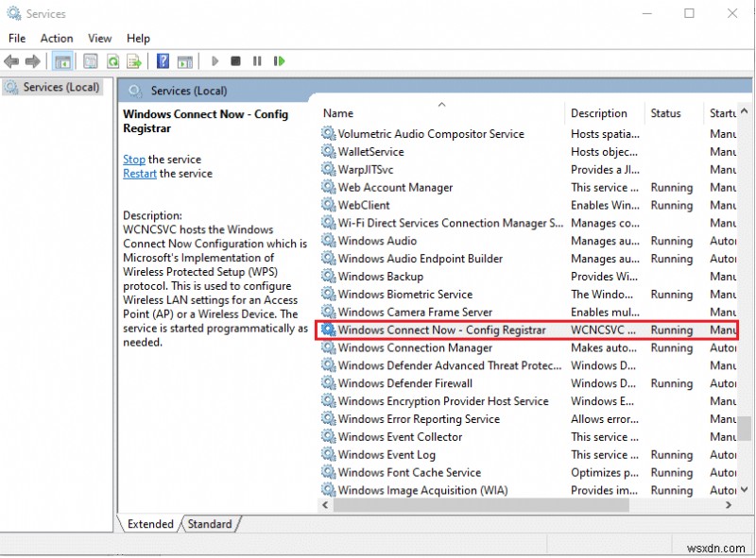Sort services by the Name column header
Image resolution: width=756 pixels, height=558 pixels.
[x=337, y=112]
